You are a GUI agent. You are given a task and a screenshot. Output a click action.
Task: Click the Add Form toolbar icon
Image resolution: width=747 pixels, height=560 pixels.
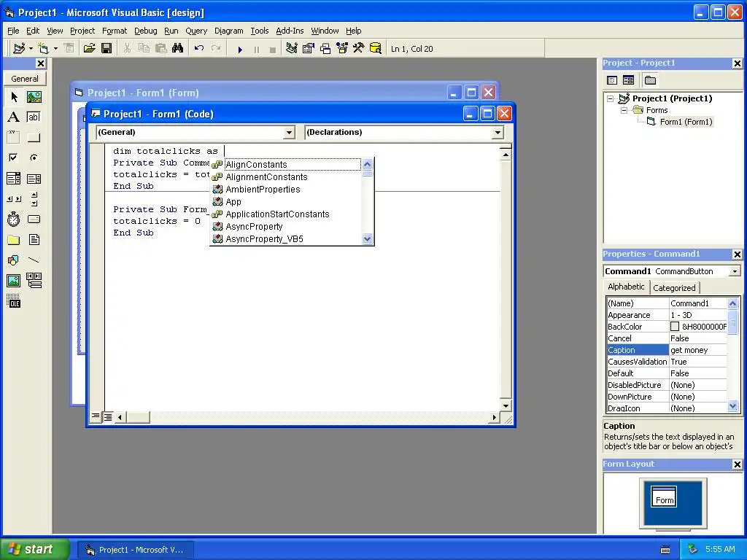[x=43, y=48]
